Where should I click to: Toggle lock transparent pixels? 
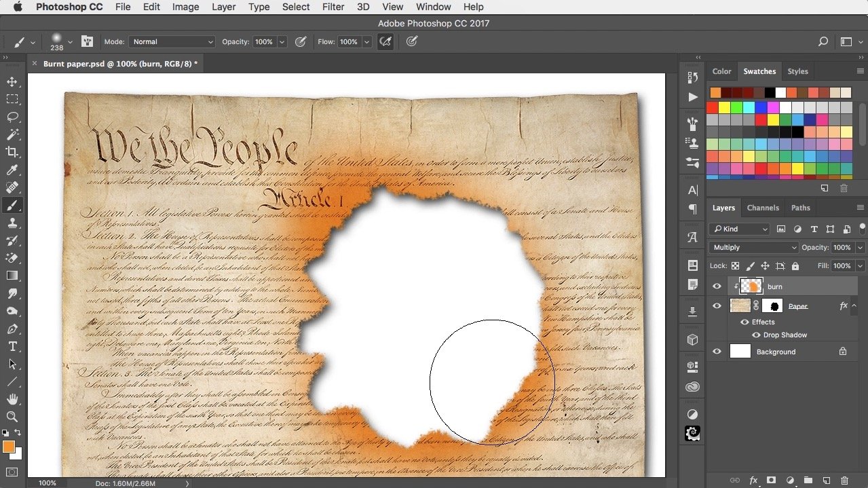[735, 266]
